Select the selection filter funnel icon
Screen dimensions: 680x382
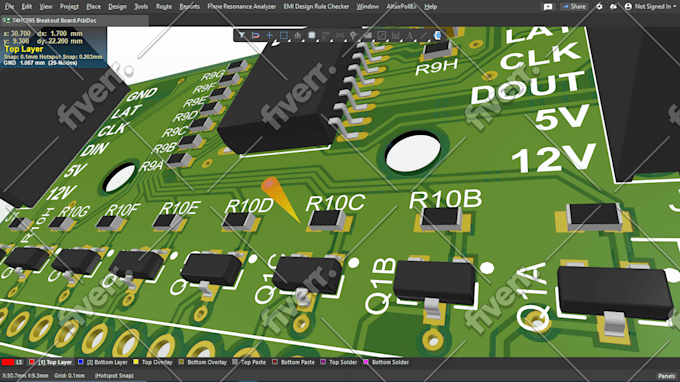click(x=242, y=36)
